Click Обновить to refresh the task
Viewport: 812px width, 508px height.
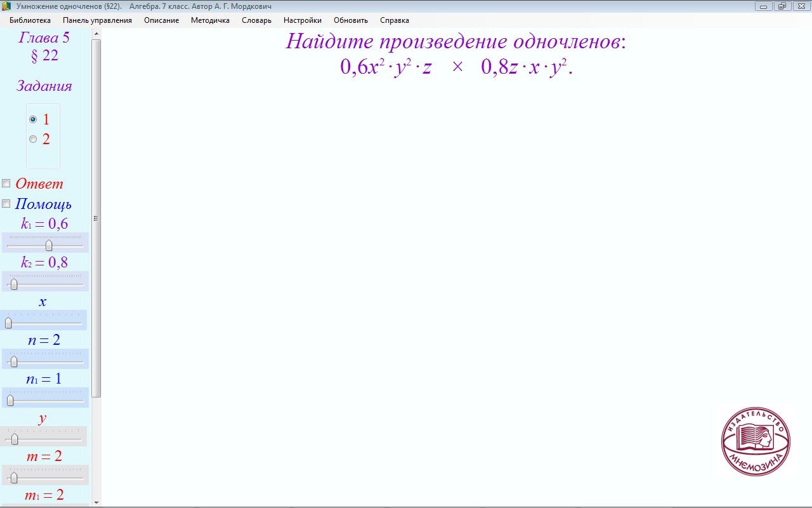[350, 20]
